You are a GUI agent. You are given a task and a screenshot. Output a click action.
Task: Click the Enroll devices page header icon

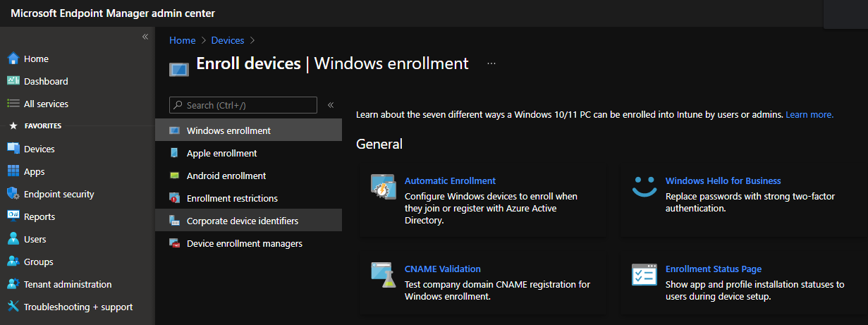click(178, 69)
